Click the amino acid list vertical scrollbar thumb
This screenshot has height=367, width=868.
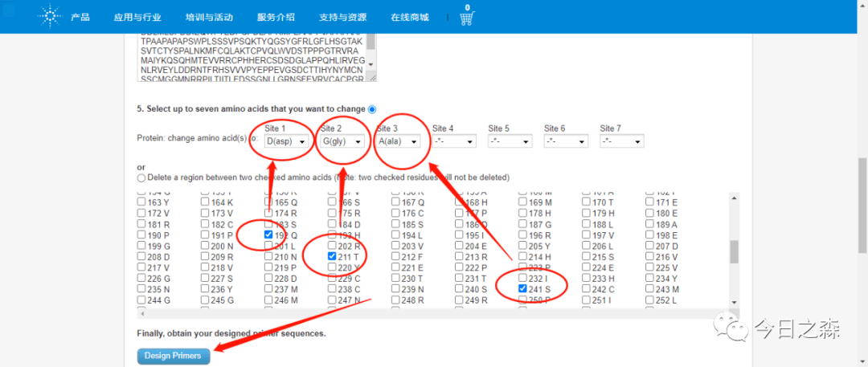(x=734, y=252)
